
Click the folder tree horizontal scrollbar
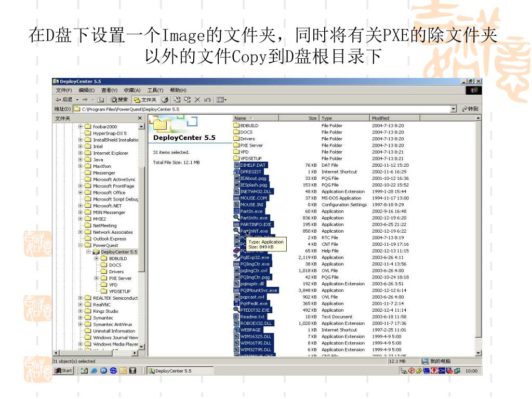96,353
